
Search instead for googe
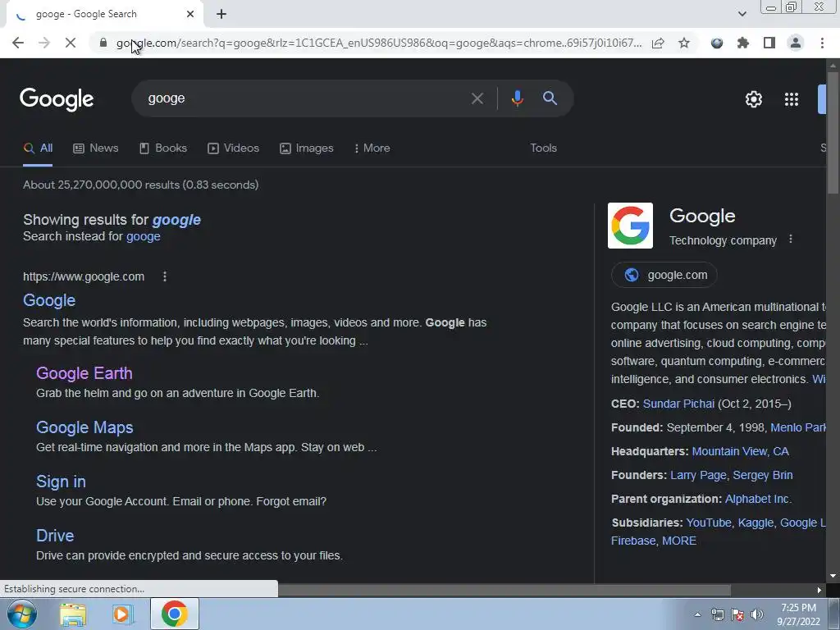tap(143, 236)
